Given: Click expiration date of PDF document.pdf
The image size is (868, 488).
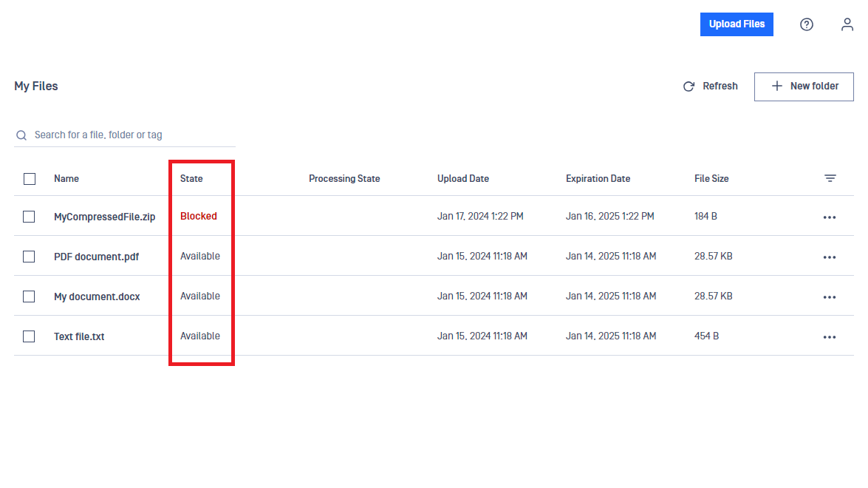Looking at the screenshot, I should click(611, 256).
